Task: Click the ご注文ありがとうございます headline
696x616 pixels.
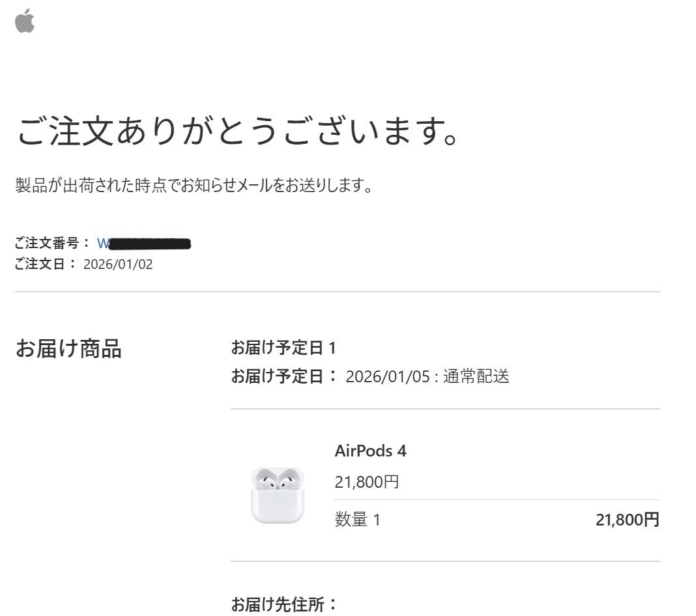Action: click(x=237, y=132)
